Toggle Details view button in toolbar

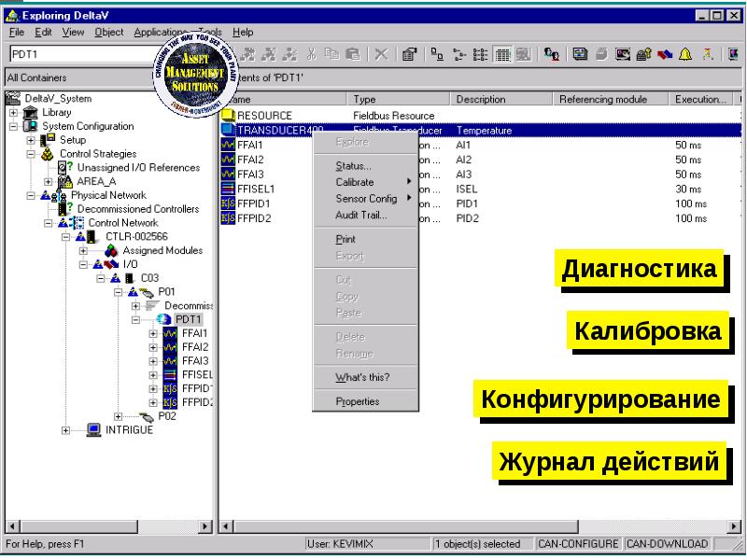pyautogui.click(x=502, y=54)
